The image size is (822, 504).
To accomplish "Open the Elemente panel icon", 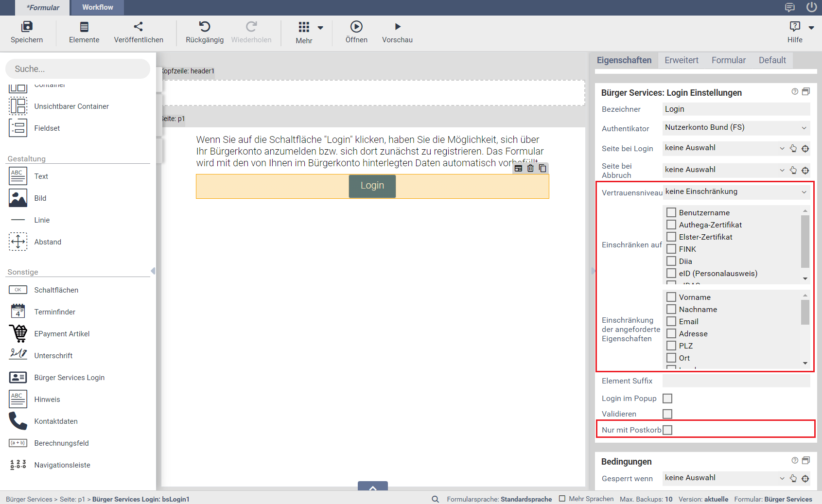I will point(84,27).
